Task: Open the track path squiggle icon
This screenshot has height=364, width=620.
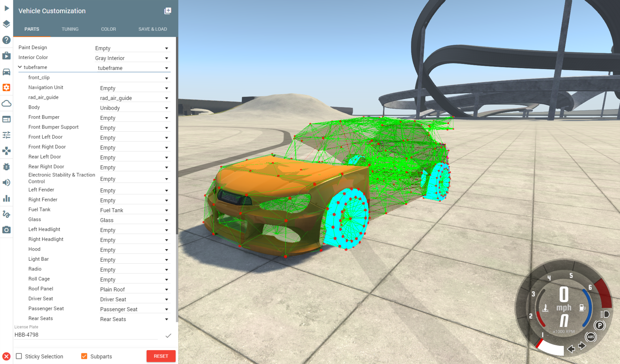Action: point(6,214)
